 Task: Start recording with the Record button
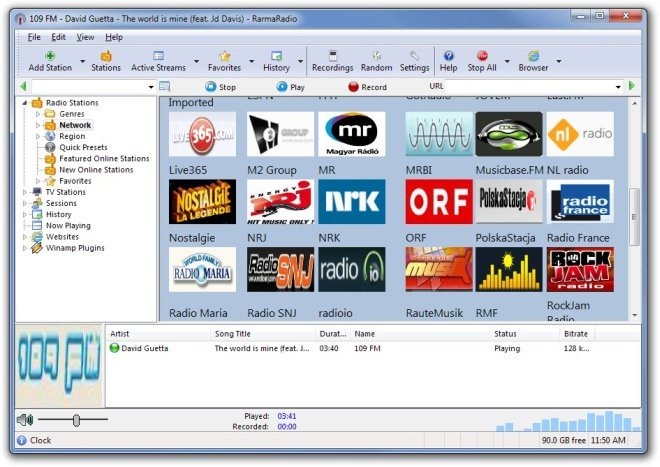(367, 87)
